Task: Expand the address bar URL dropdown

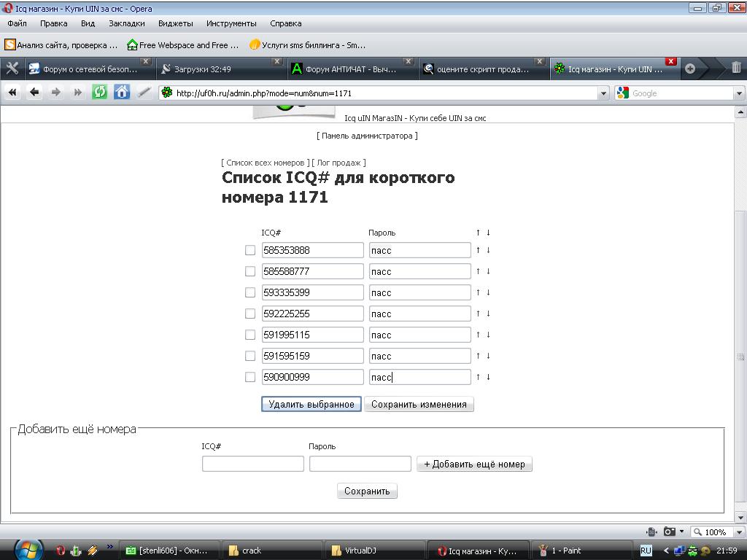Action: 603,93
